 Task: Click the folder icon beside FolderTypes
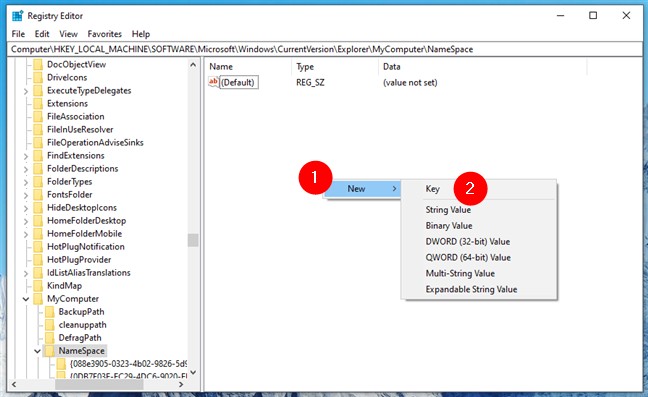(x=38, y=181)
